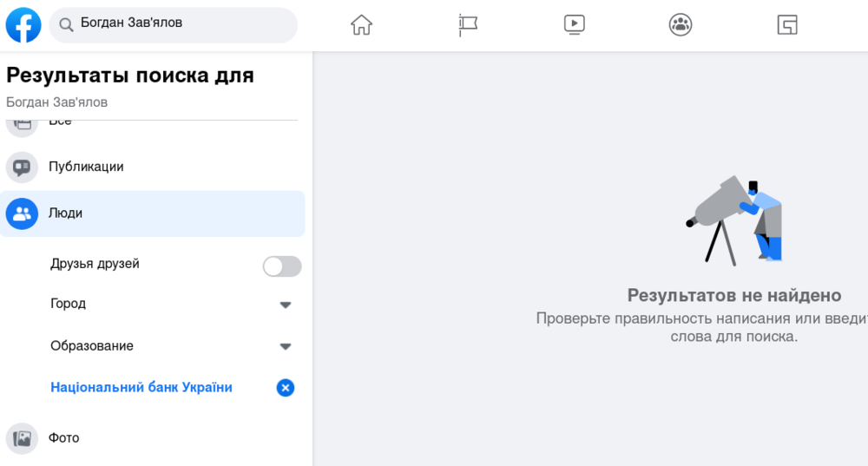
Task: Open the Watch video icon
Action: point(574,25)
